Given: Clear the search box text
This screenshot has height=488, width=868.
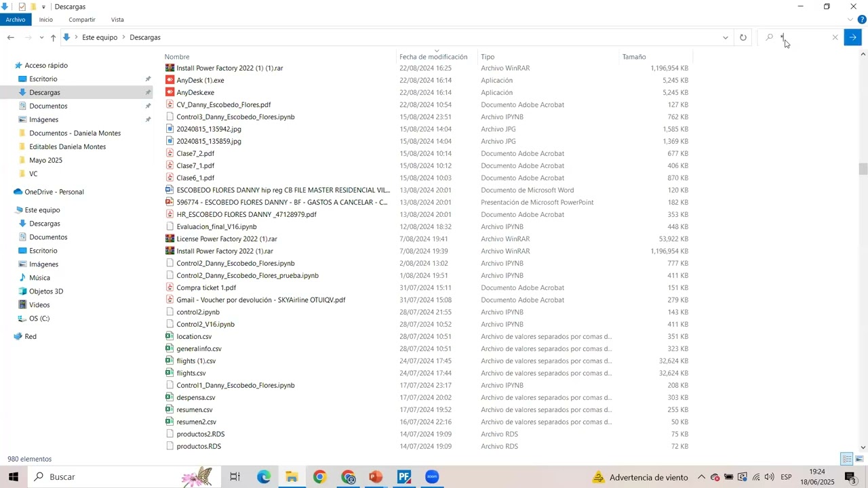Looking at the screenshot, I should click(x=835, y=37).
